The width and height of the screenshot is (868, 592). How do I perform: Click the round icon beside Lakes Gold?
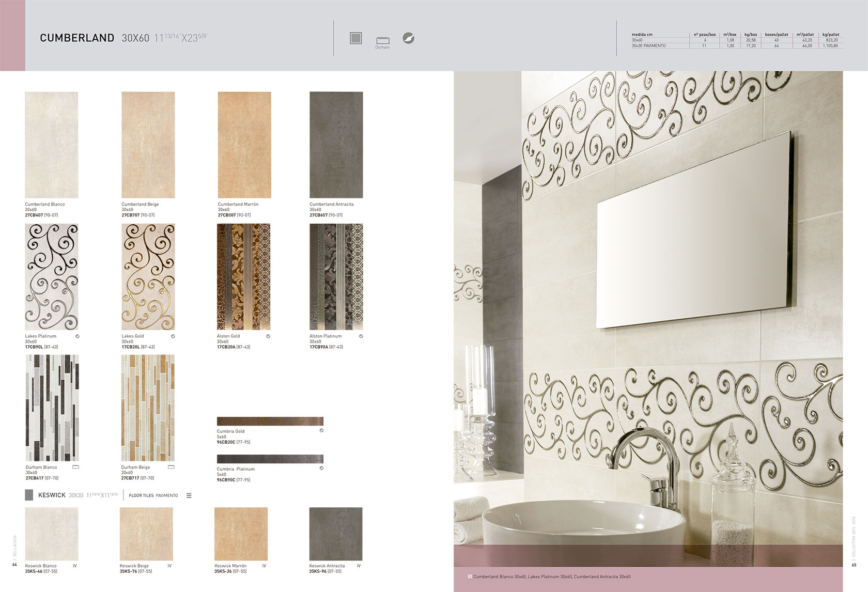coord(173,336)
